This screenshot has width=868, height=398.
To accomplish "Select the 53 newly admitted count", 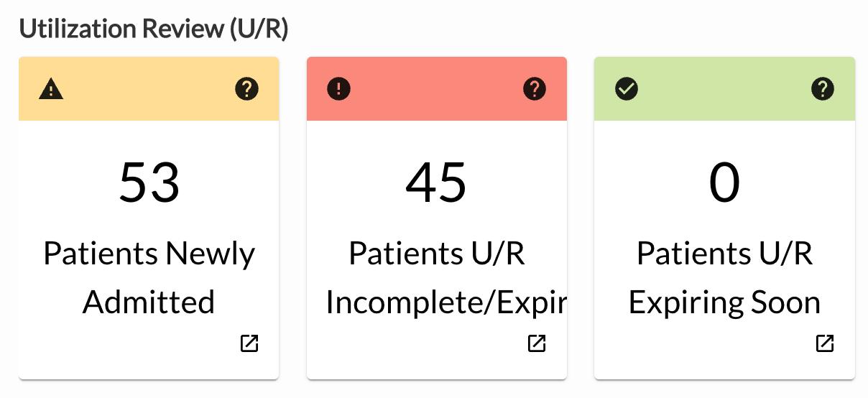I will click(x=149, y=182).
